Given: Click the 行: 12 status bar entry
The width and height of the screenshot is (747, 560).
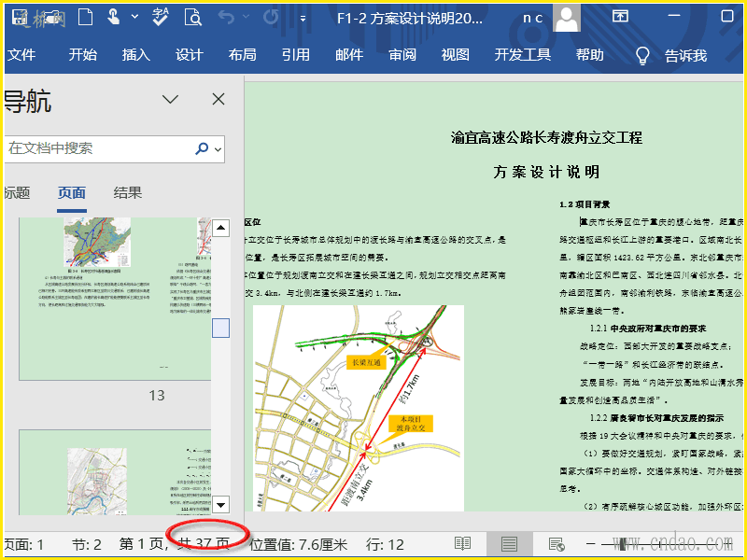Looking at the screenshot, I should (x=385, y=544).
